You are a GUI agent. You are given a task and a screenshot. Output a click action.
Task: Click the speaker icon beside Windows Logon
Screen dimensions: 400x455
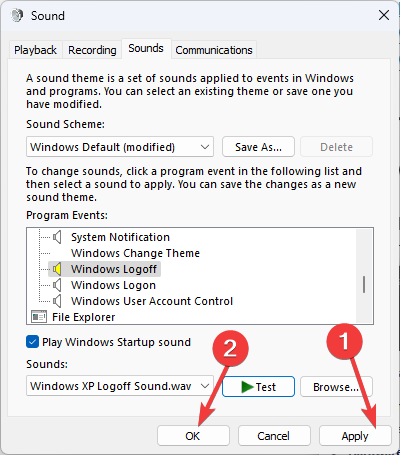57,285
